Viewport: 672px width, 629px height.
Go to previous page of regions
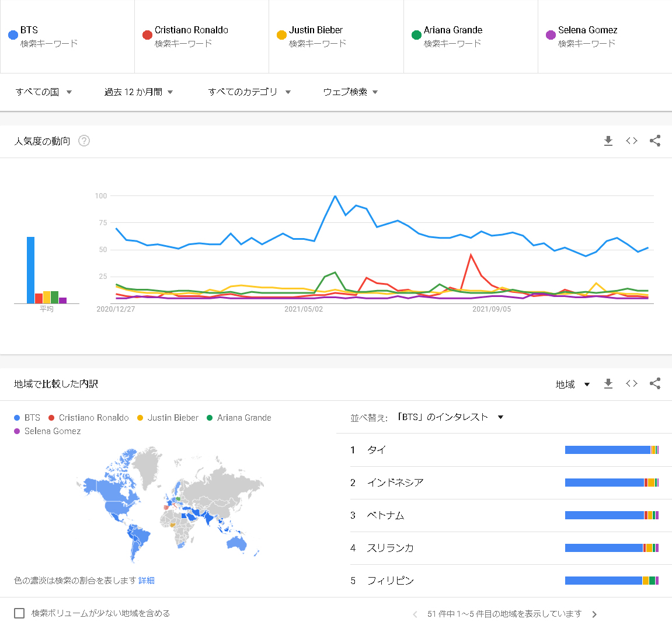pos(415,614)
